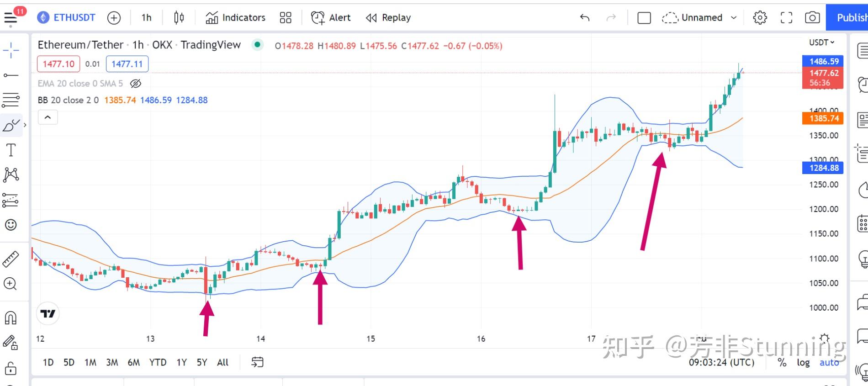This screenshot has width=868, height=386.
Task: Open the ETHUSDT symbol search
Action: pos(66,17)
